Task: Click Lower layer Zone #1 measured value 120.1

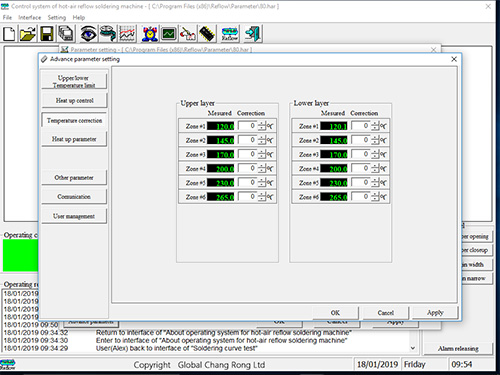Action: (334, 126)
